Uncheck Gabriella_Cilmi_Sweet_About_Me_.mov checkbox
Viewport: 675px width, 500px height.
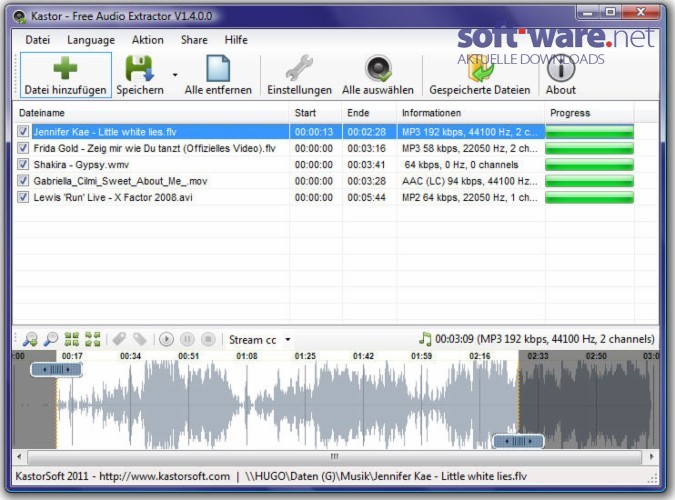coord(23,181)
